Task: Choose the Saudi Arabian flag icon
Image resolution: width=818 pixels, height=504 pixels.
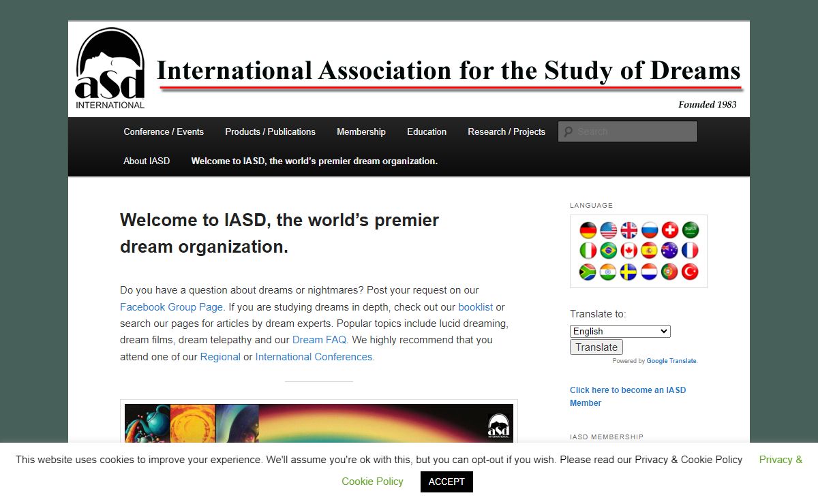Action: click(690, 230)
